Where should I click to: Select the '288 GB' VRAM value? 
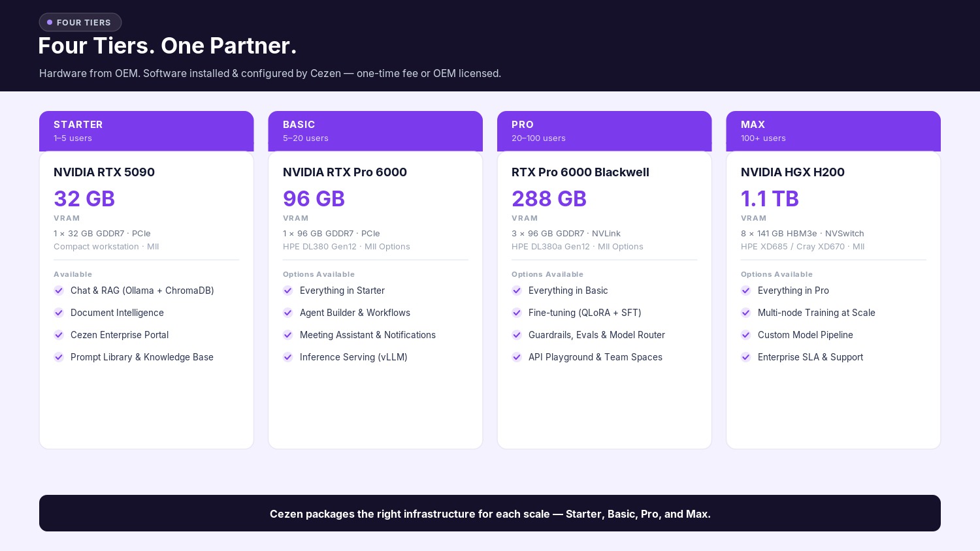[549, 198]
